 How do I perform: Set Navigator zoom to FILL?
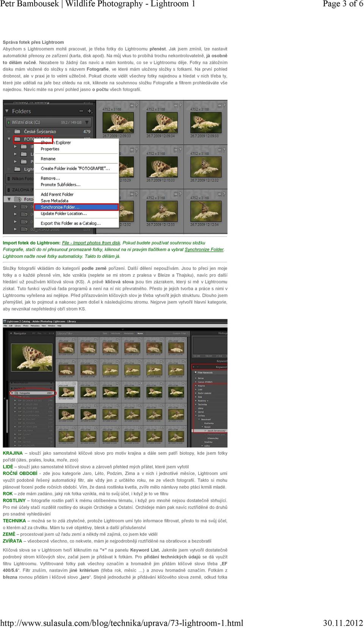point(39,333)
